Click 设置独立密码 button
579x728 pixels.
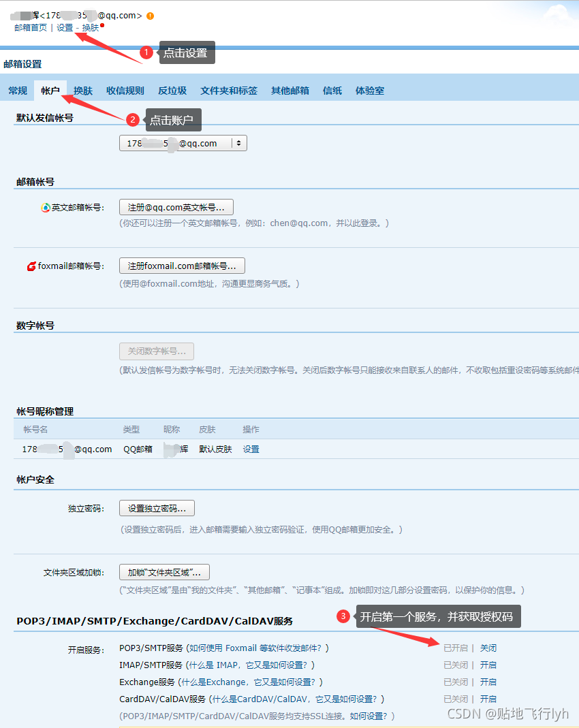(157, 509)
